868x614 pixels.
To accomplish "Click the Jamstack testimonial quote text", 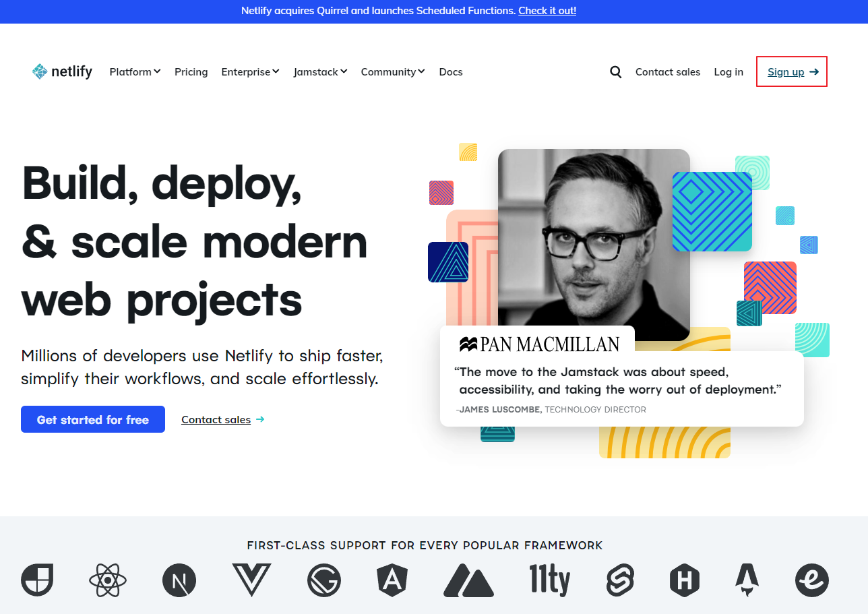I will pos(619,381).
